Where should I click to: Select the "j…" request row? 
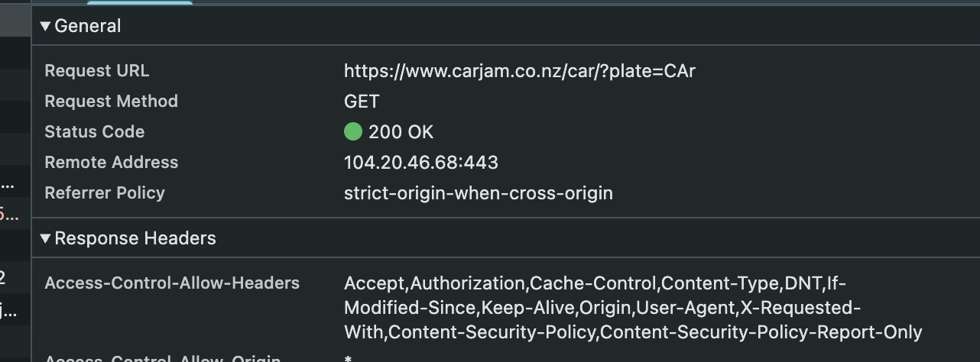tap(11, 310)
